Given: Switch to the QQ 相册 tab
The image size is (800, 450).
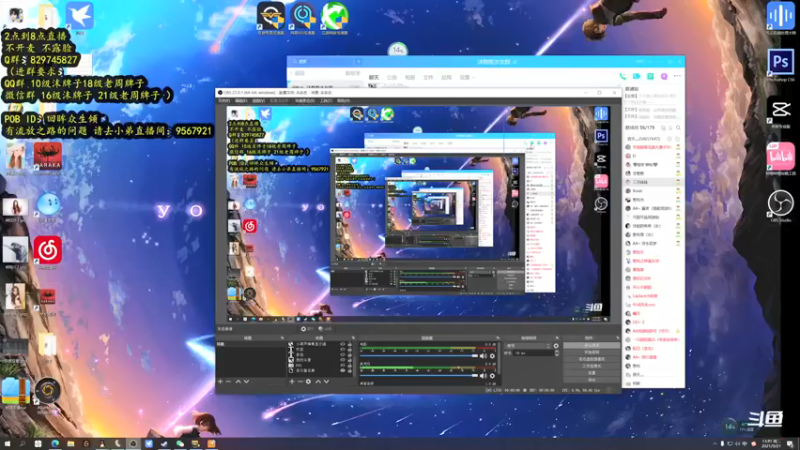Looking at the screenshot, I should [x=410, y=78].
